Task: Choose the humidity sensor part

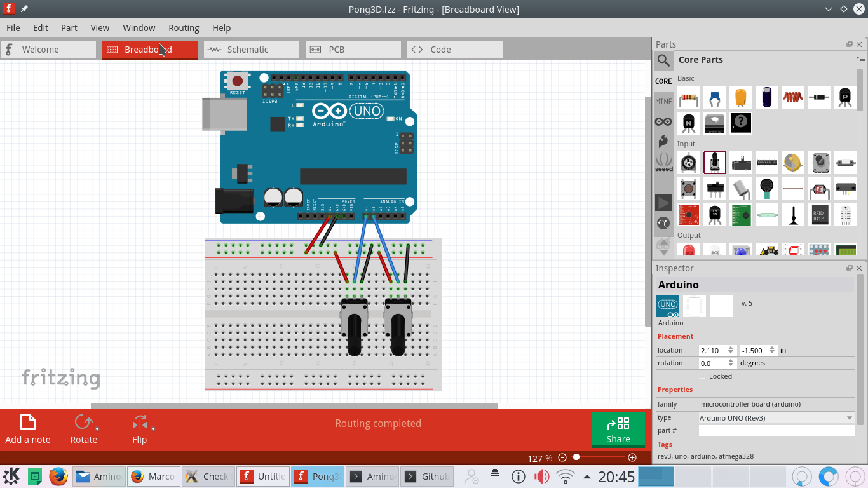Action: [845, 215]
